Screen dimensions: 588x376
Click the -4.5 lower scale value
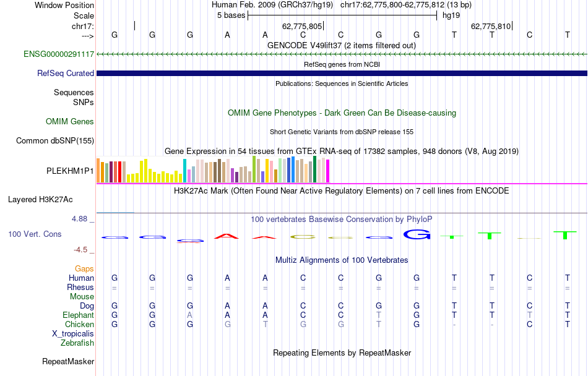pyautogui.click(x=80, y=249)
